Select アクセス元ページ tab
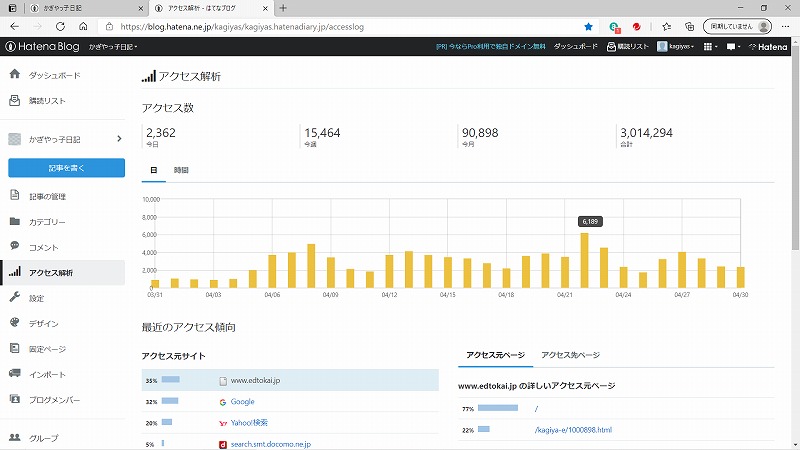800x450 pixels. 495,355
